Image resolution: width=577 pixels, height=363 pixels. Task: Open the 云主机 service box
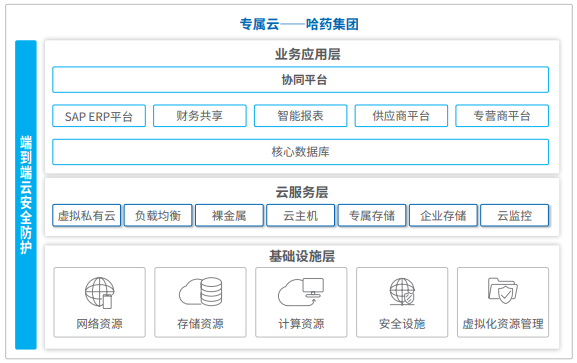(301, 215)
